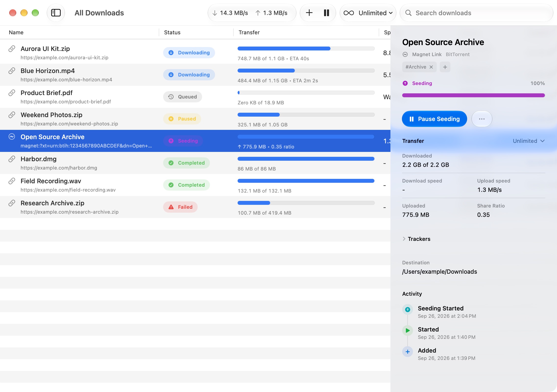Image resolution: width=557 pixels, height=392 pixels.
Task: Pause all downloads from toolbar
Action: tap(327, 13)
